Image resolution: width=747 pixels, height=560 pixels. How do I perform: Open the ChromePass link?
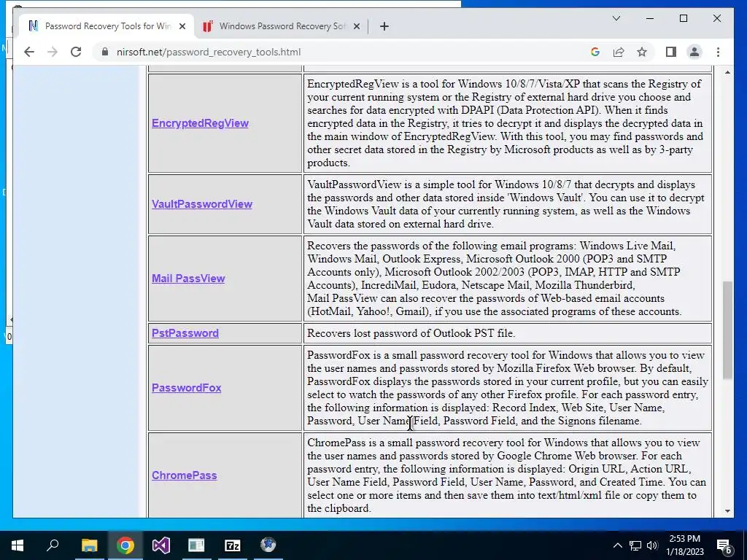click(x=184, y=475)
